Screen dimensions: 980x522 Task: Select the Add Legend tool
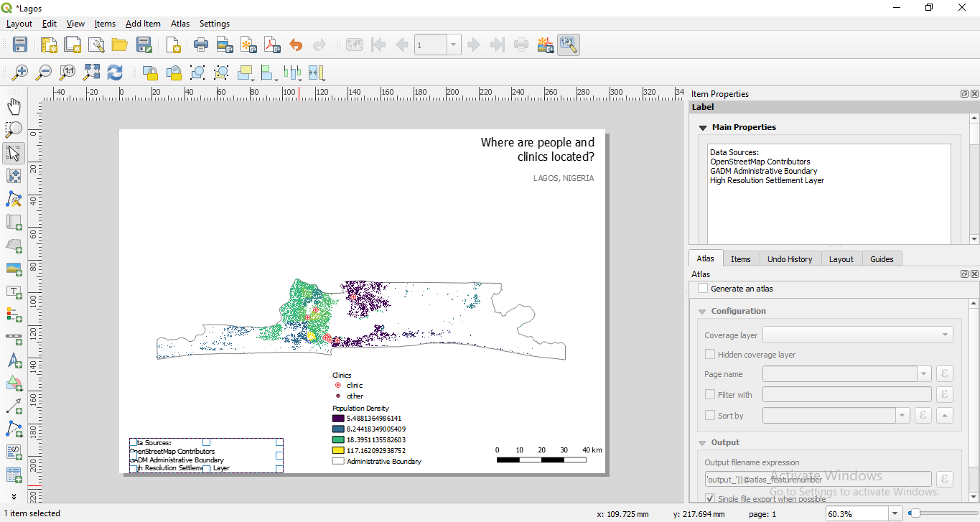tap(14, 314)
